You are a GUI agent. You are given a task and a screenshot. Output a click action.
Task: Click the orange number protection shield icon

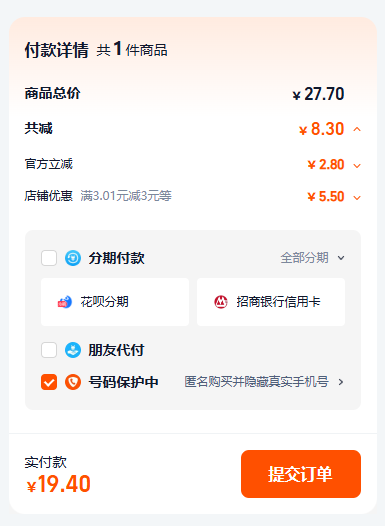pyautogui.click(x=73, y=382)
